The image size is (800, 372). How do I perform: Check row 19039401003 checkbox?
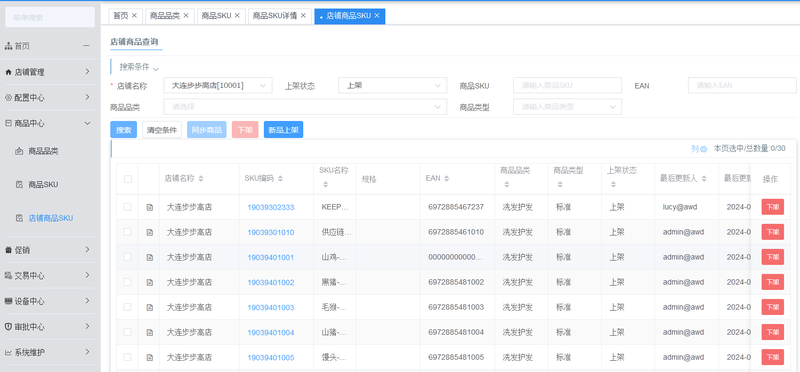pos(128,307)
